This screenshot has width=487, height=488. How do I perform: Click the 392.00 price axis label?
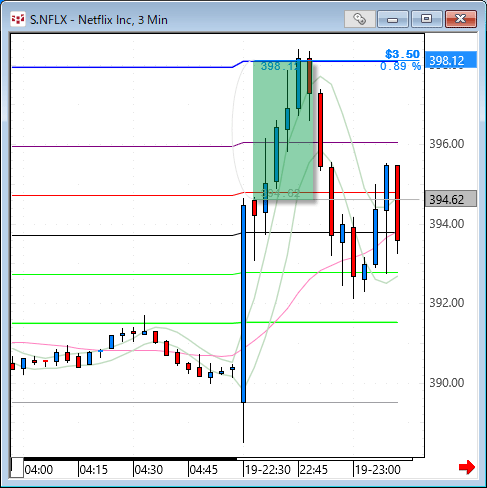tap(446, 303)
